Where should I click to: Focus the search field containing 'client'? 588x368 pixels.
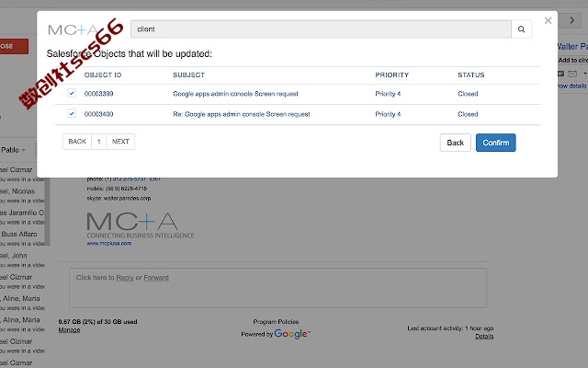coord(321,29)
